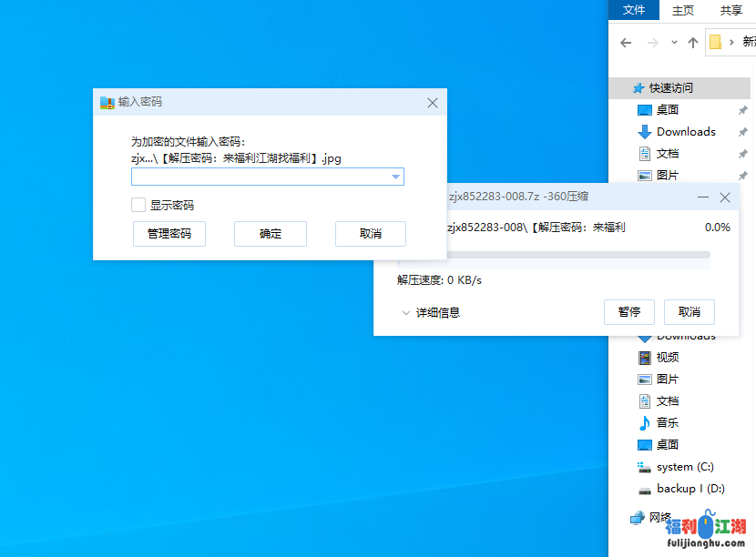Click the 管理密码 button
756x557 pixels.
click(x=169, y=233)
